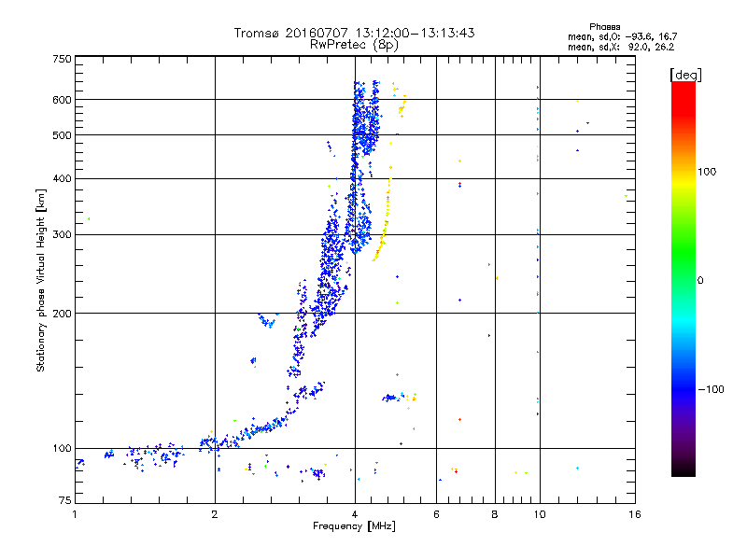Click the x-axis tick label '8'

pos(495,514)
